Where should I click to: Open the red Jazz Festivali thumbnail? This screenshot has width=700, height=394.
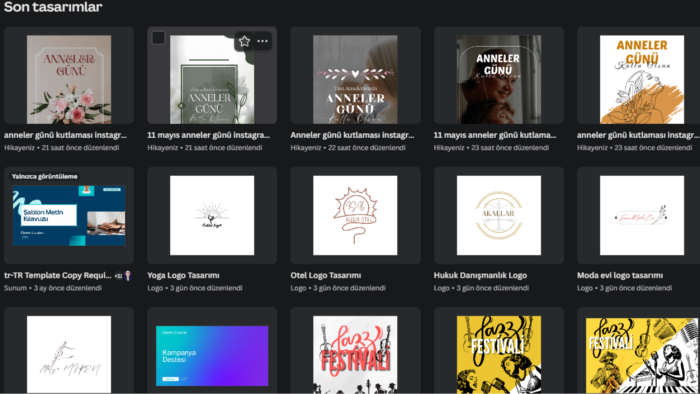point(355,354)
